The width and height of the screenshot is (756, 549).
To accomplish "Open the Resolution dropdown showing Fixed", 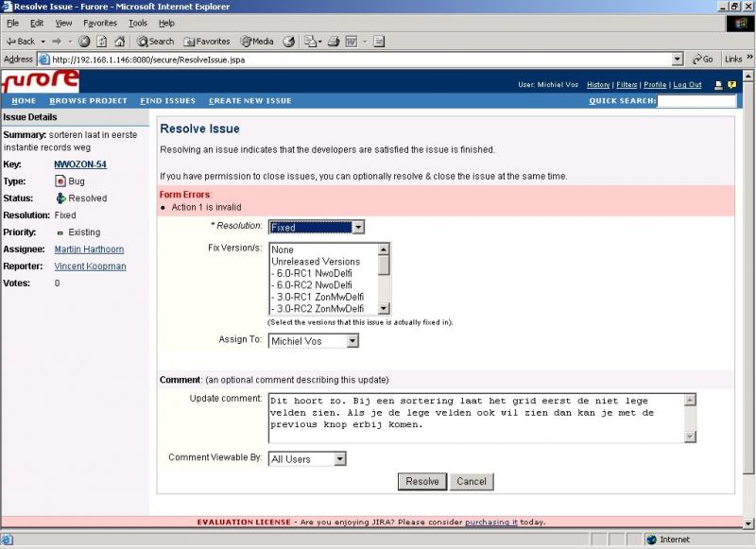I will 317,227.
